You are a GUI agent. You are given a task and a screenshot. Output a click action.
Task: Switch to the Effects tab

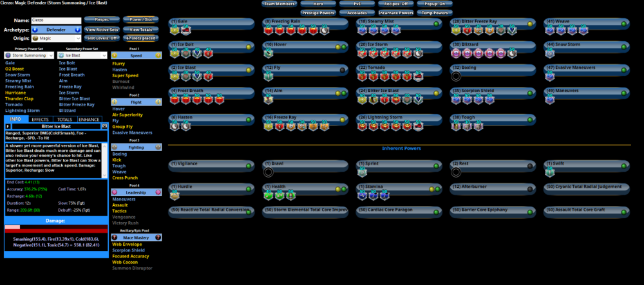point(40,119)
